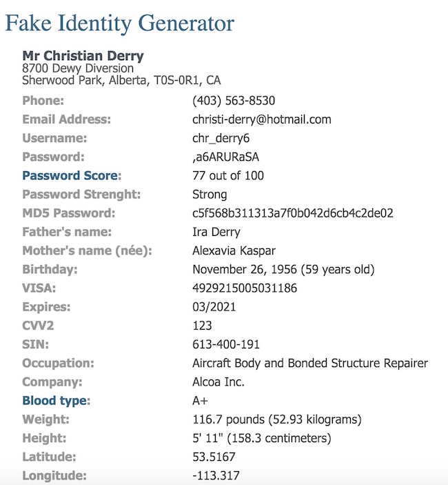Click the company name Alcoa Inc.

pos(218,382)
